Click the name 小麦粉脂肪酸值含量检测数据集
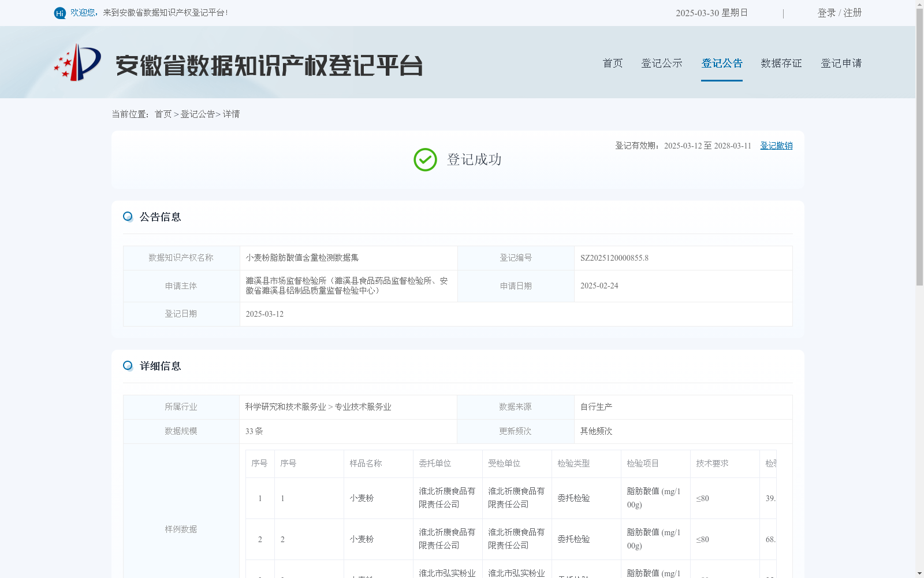The height and width of the screenshot is (578, 924). click(302, 258)
